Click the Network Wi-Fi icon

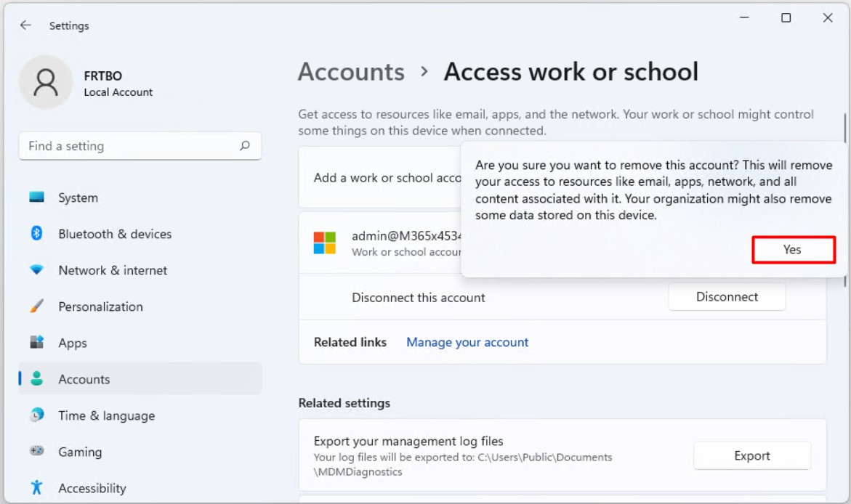tap(36, 269)
